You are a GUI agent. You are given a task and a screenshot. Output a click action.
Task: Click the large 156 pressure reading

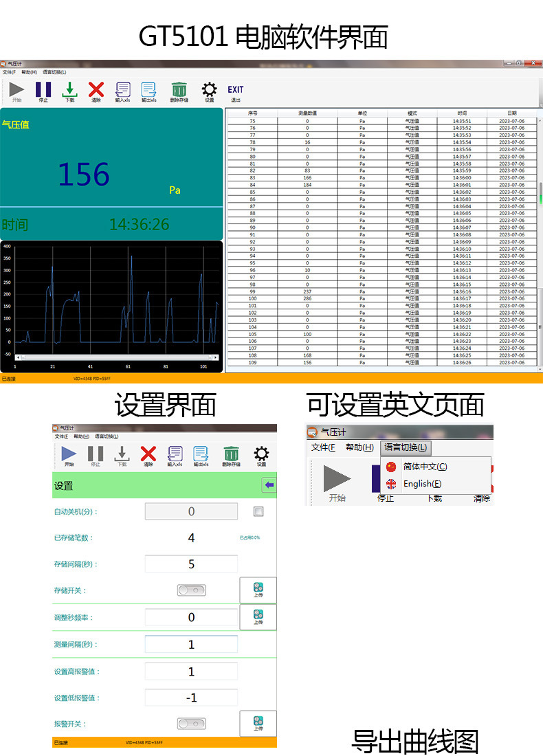coord(84,174)
